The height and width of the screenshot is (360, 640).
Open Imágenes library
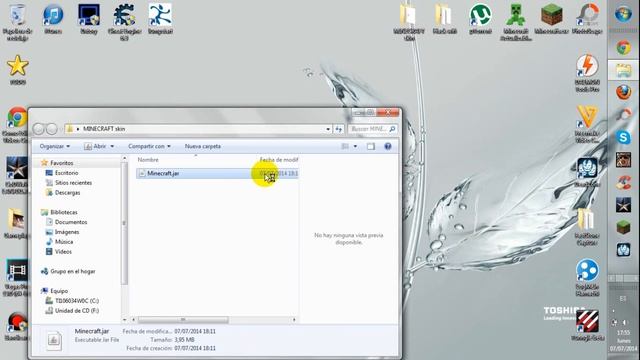coord(67,232)
